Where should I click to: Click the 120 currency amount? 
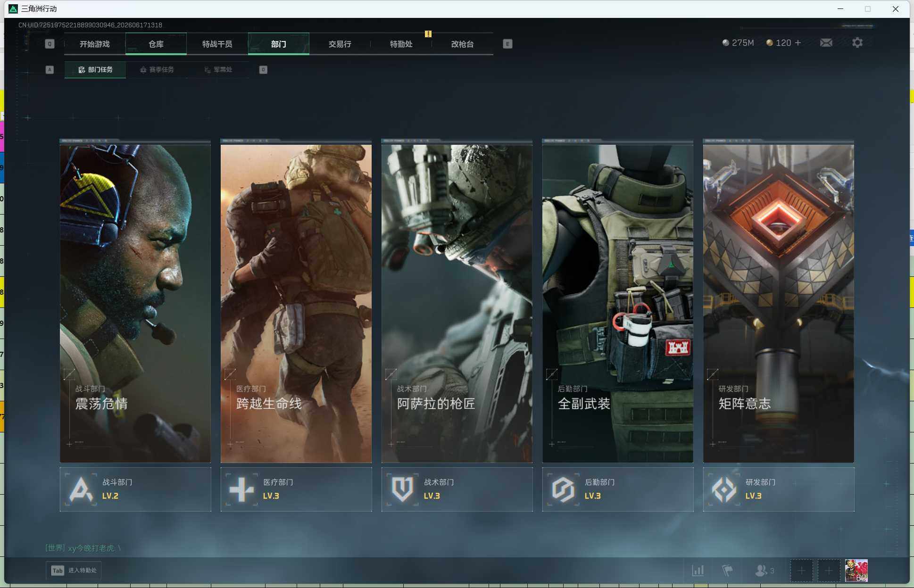(783, 43)
